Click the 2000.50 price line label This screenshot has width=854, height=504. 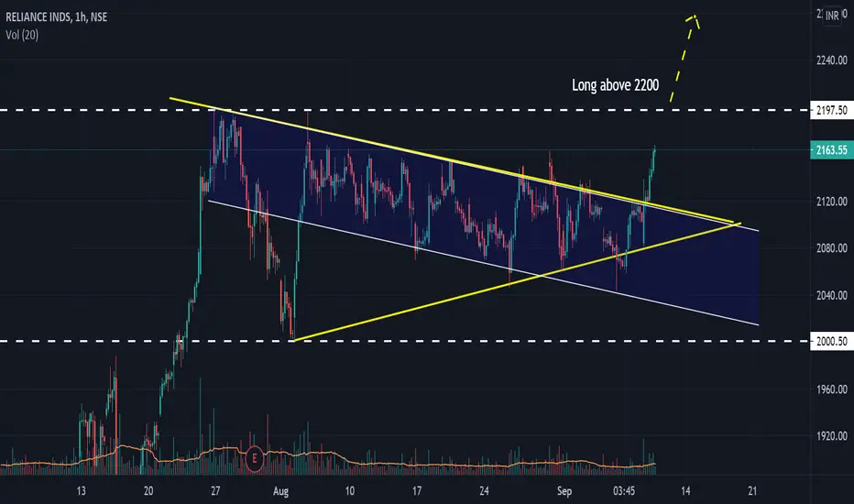coord(831,342)
